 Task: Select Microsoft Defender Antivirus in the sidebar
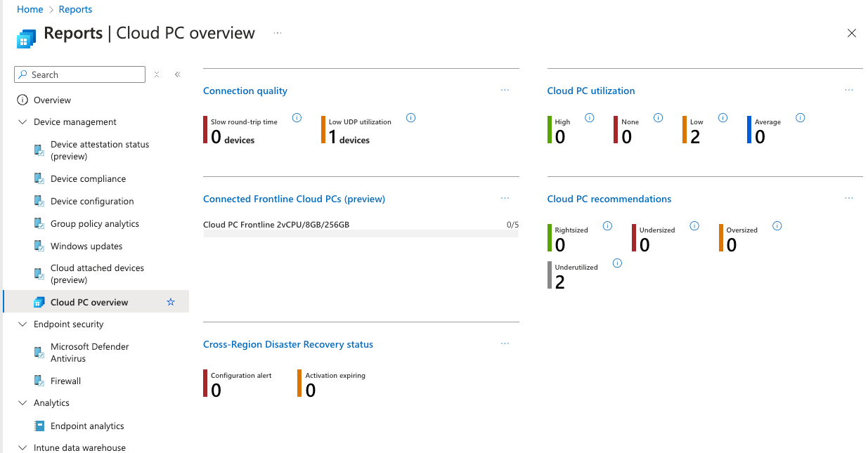pos(90,353)
